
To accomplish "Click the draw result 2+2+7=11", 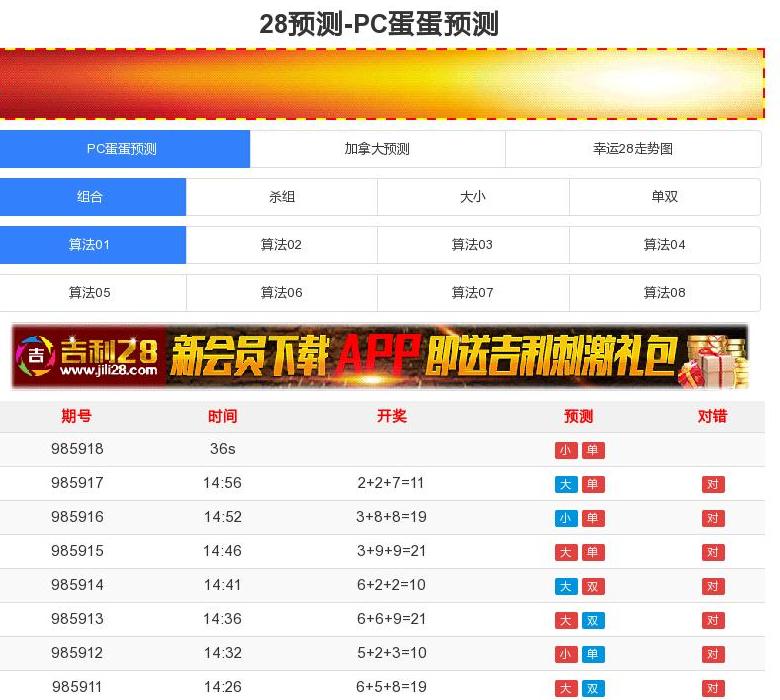I will pos(390,483).
